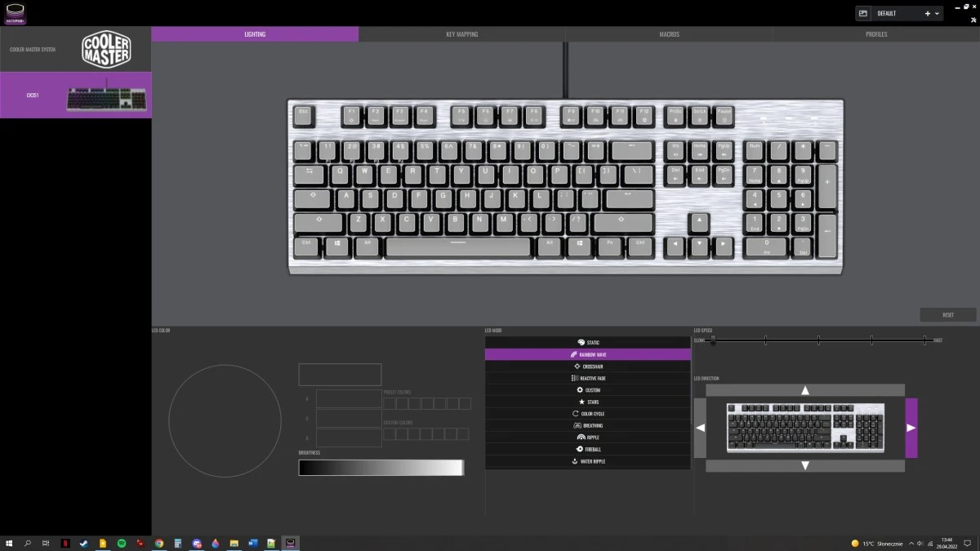Select the Static LED mode

[588, 343]
